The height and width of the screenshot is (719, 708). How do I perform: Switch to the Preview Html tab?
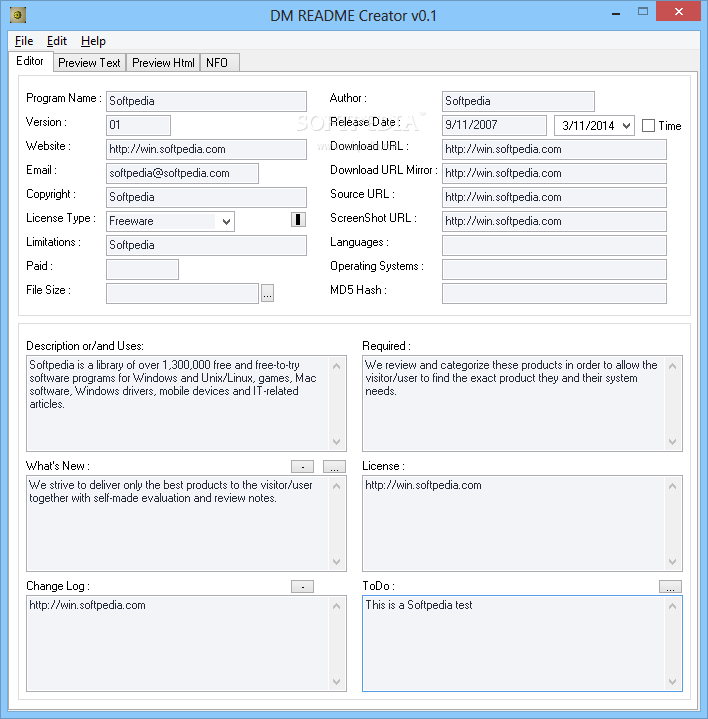[163, 63]
